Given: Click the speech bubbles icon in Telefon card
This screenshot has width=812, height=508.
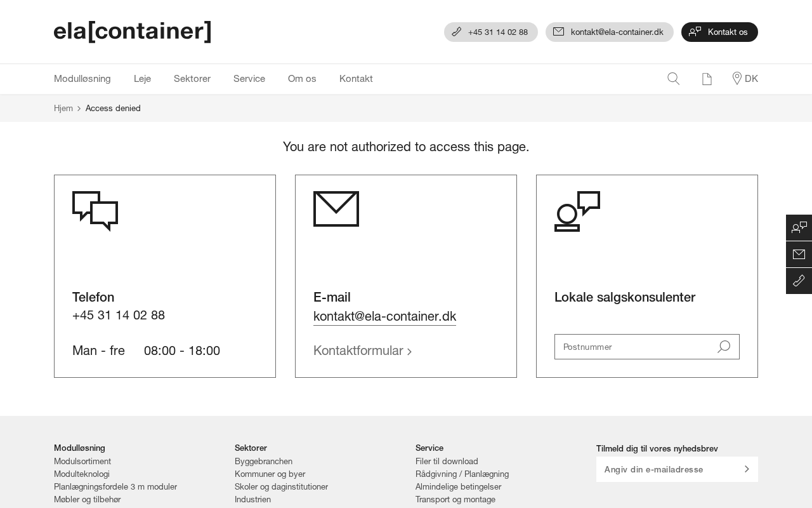Looking at the screenshot, I should coord(95,211).
